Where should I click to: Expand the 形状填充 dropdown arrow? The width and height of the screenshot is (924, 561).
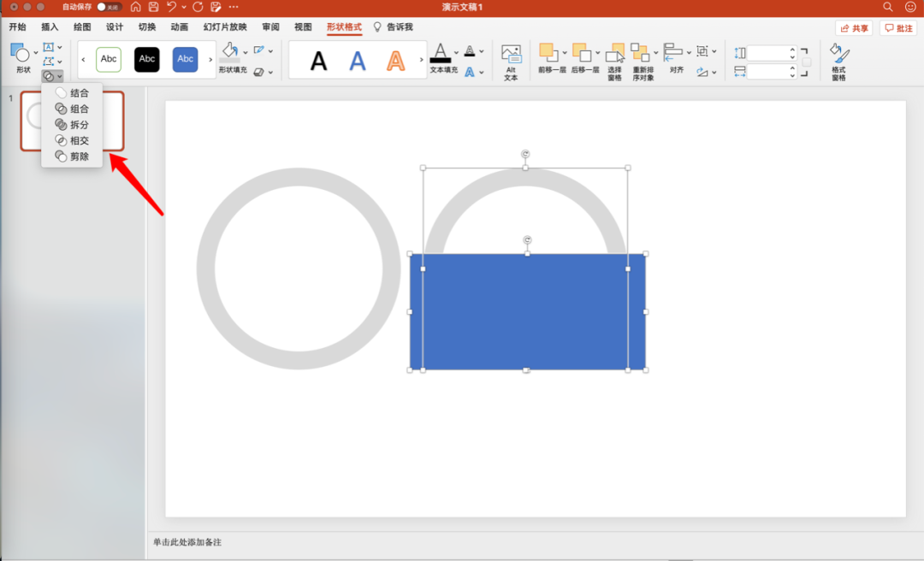click(246, 52)
